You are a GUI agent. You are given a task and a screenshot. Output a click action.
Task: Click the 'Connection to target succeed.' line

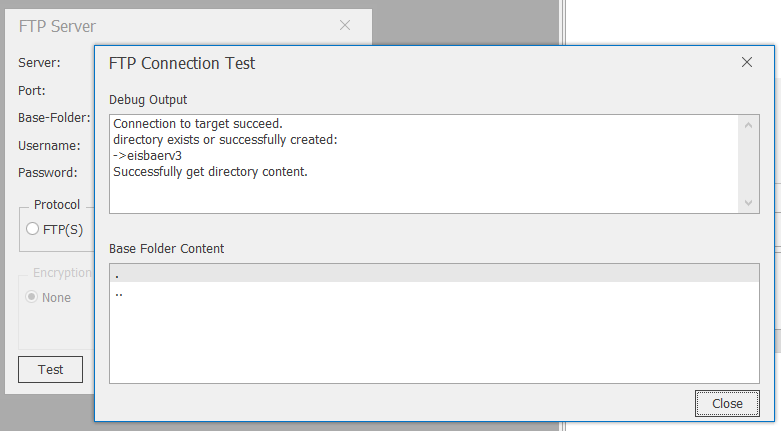tap(198, 124)
